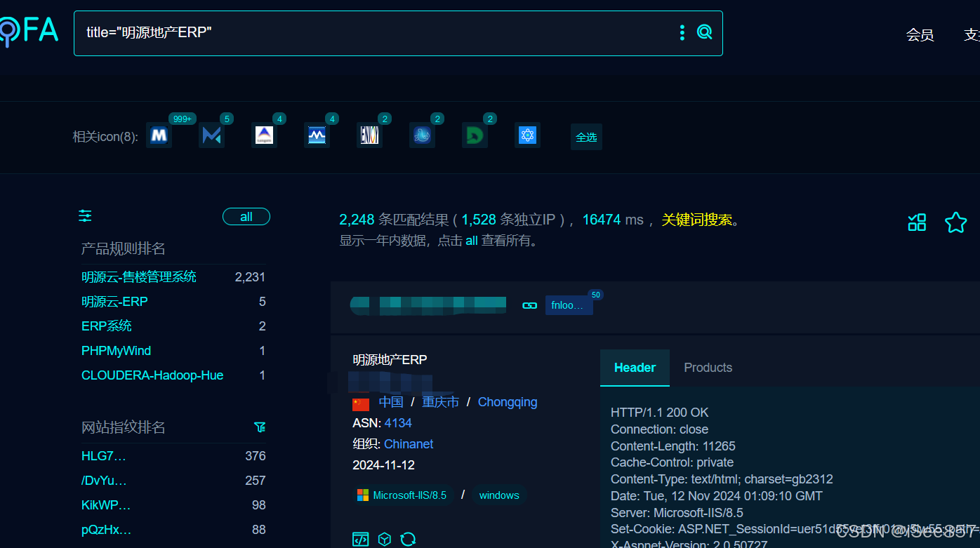Click the HTTP/1.1 200 OK header line
980x548 pixels.
coord(660,413)
